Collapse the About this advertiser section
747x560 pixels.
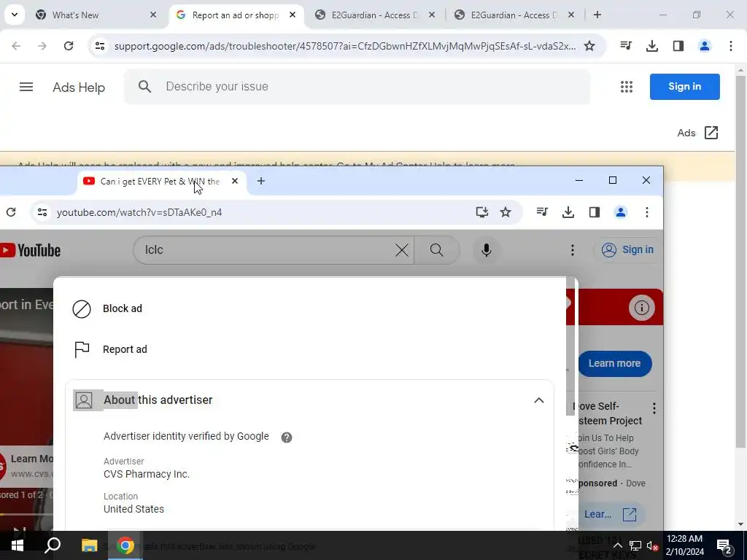[539, 400]
